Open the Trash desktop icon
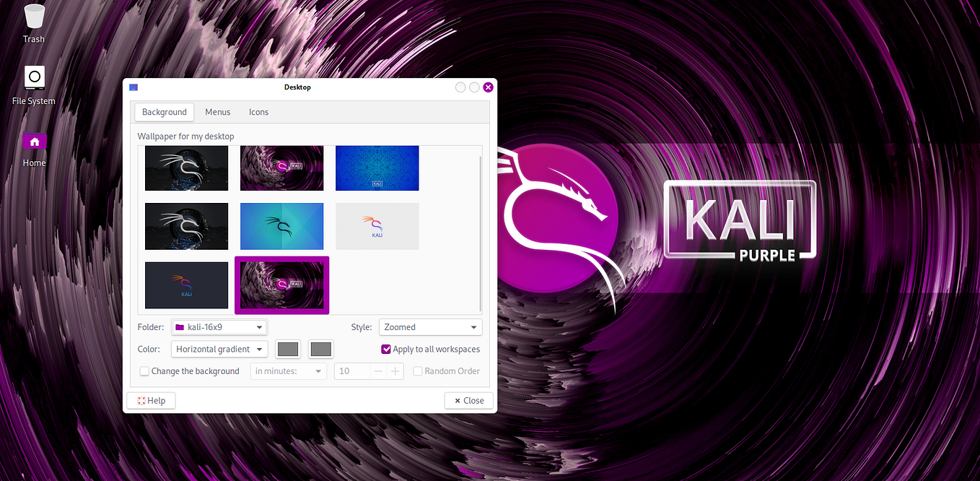 click(34, 22)
